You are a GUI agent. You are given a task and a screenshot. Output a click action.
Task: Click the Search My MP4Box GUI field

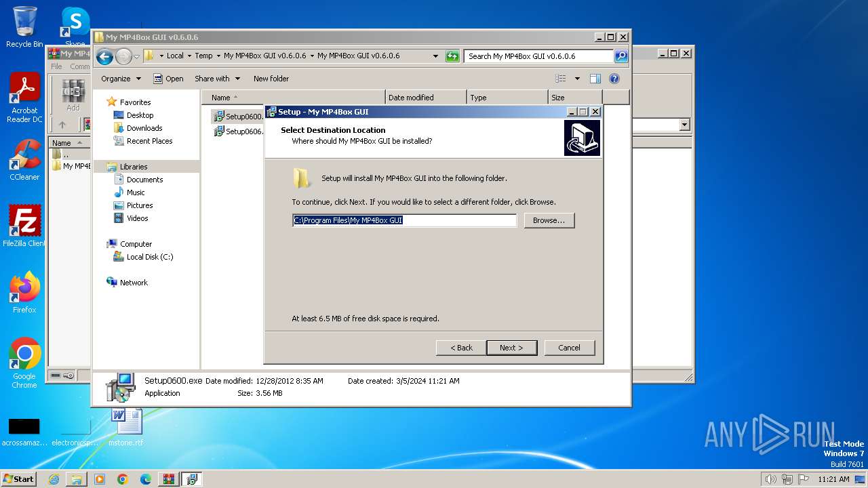tap(539, 56)
